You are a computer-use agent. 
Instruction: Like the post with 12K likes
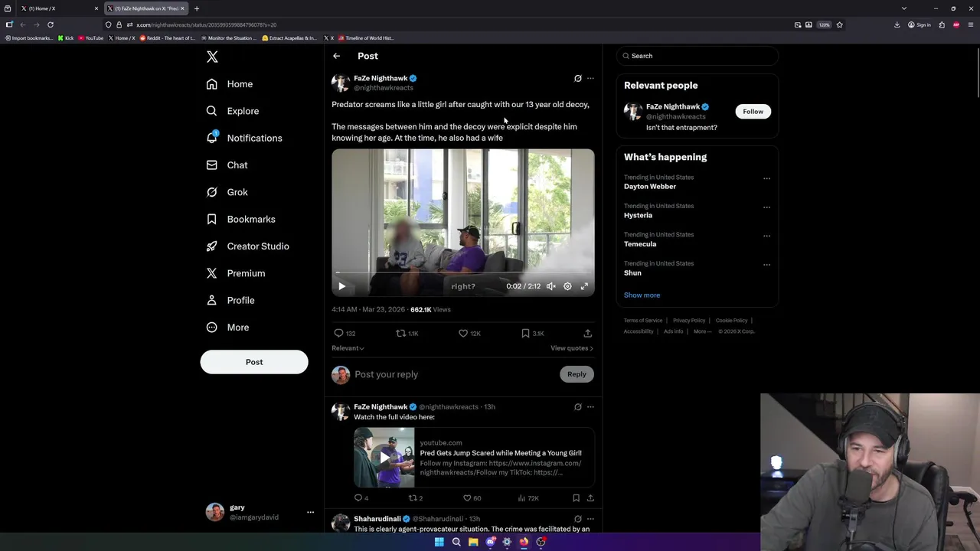click(469, 334)
